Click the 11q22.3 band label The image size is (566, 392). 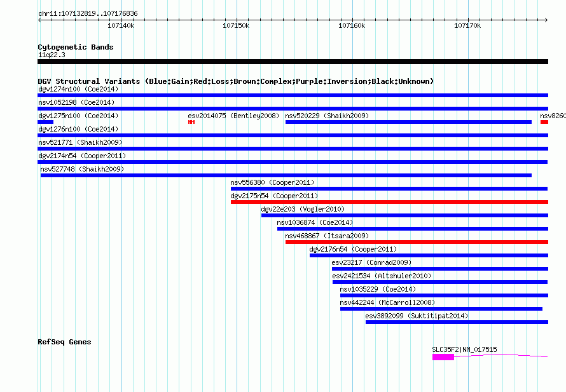pos(52,55)
